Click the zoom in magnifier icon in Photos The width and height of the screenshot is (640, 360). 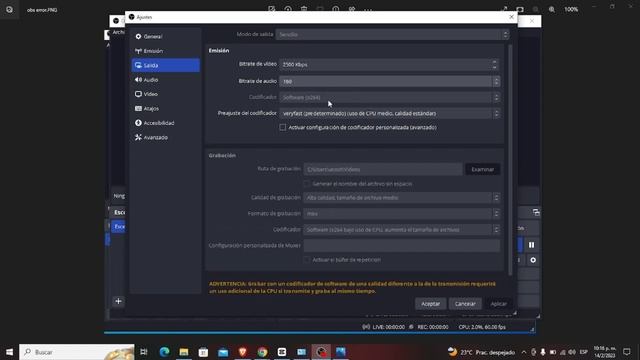pos(552,9)
